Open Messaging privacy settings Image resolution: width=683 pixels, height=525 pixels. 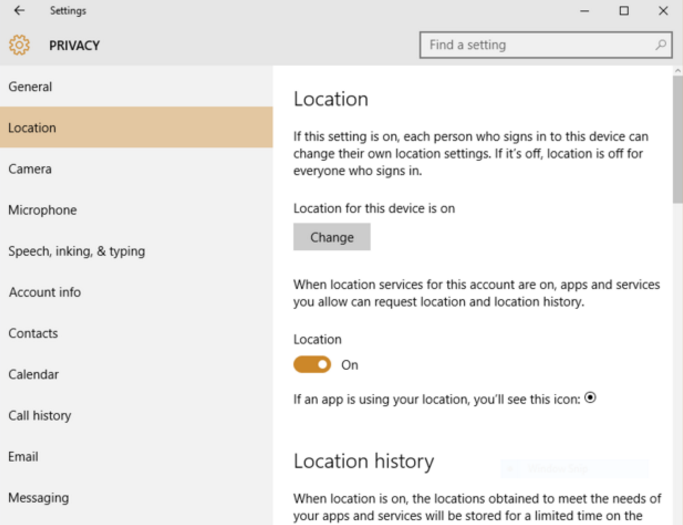136,498
